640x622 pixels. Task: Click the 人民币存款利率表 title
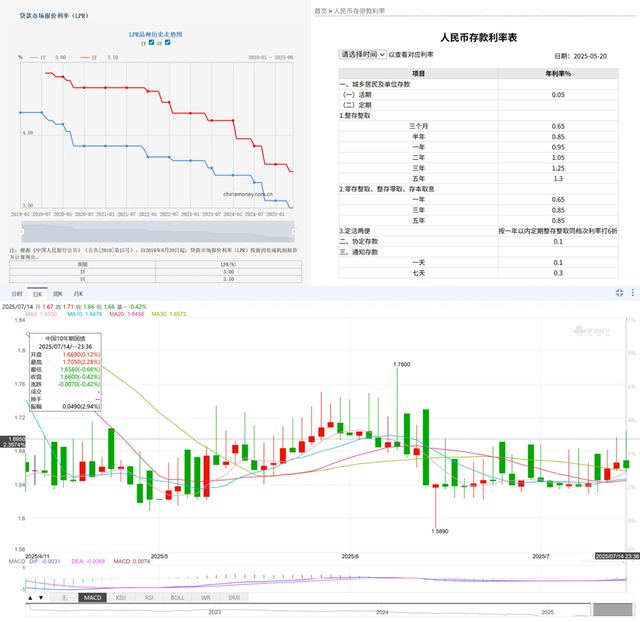[478, 38]
